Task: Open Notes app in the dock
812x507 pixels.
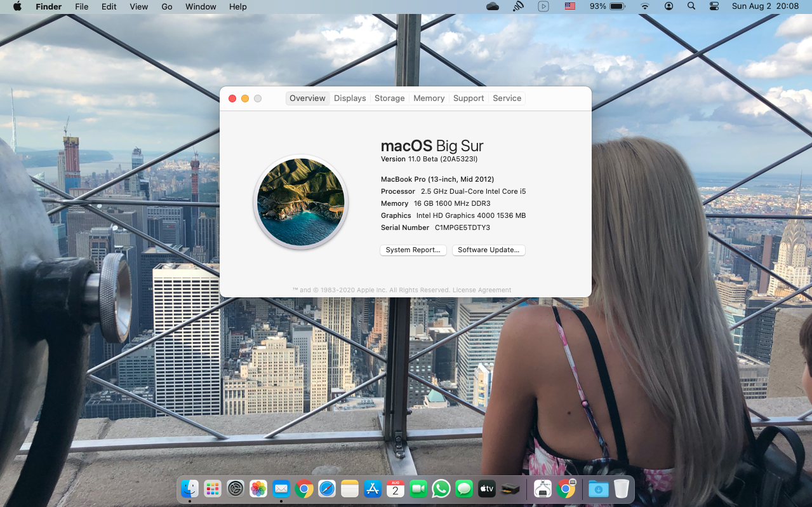Action: [x=350, y=489]
